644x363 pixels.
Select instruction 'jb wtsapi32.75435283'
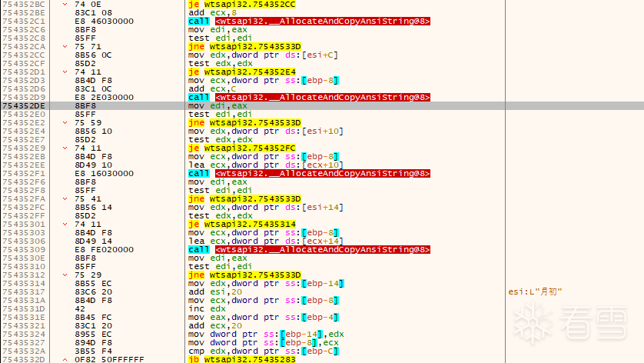pos(242,360)
